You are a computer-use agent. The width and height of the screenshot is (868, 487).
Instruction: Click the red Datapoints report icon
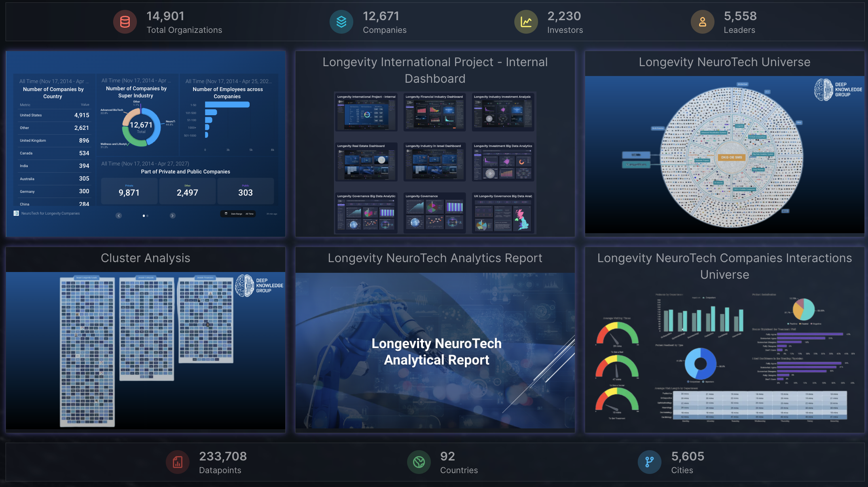pyautogui.click(x=178, y=462)
